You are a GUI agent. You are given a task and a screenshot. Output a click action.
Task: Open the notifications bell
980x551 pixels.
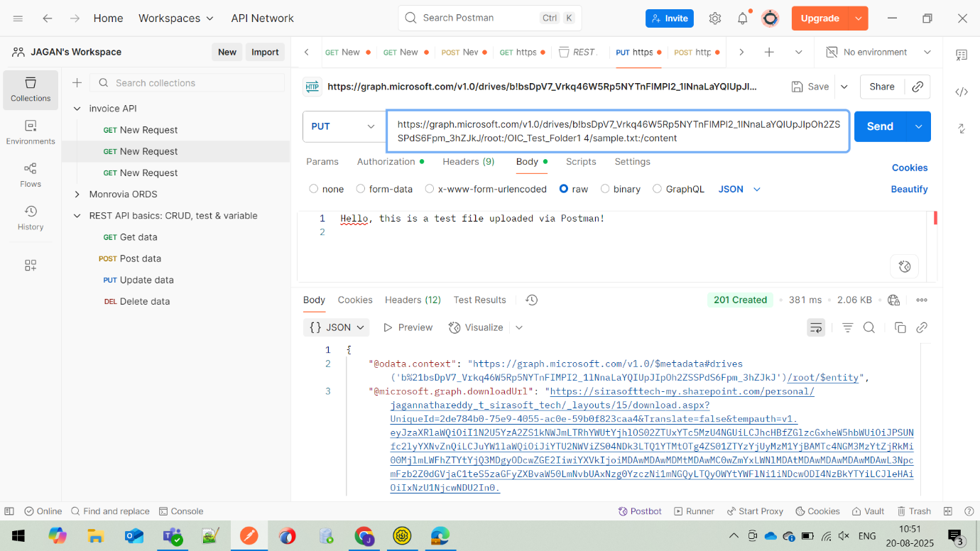click(743, 18)
